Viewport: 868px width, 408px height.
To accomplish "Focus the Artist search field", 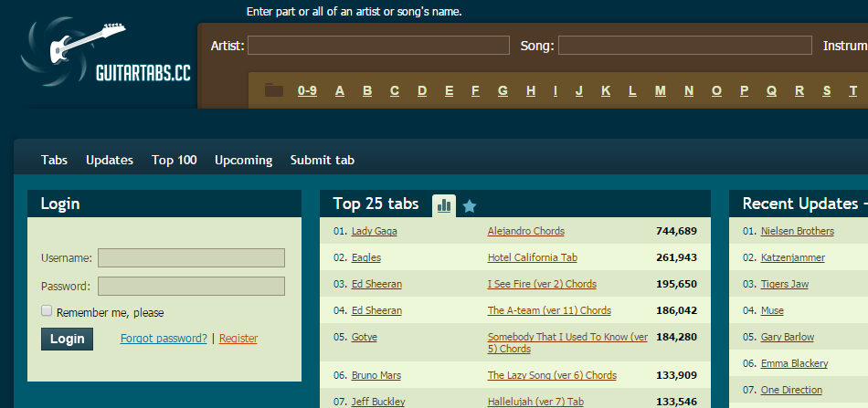I will pos(378,46).
